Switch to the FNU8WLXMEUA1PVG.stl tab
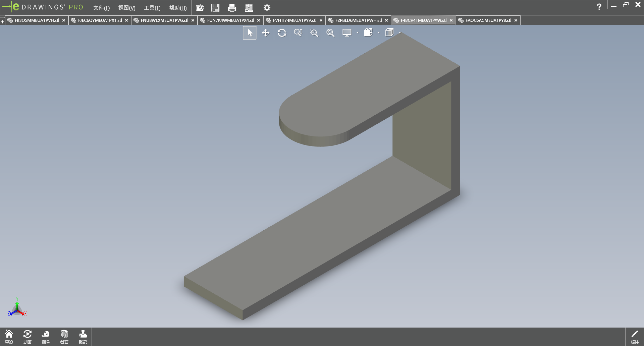The height and width of the screenshot is (346, 644). (164, 20)
